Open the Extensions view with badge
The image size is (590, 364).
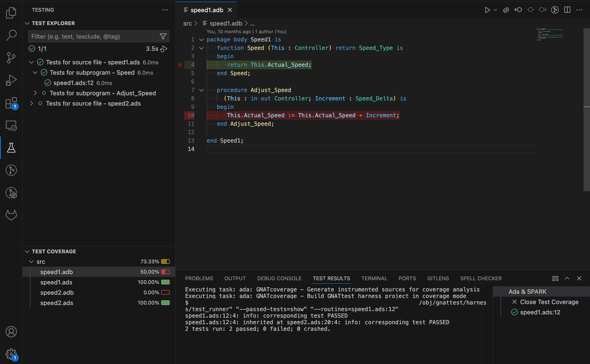point(11,103)
